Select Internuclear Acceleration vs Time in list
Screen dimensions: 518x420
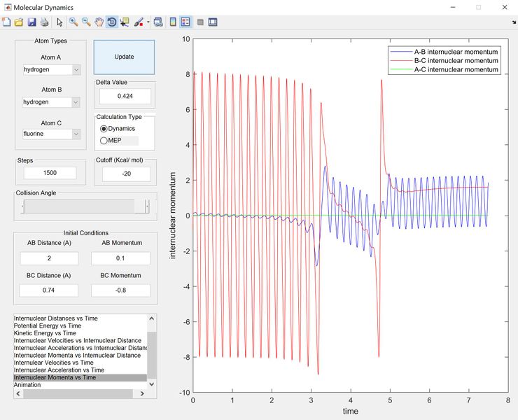click(x=80, y=370)
